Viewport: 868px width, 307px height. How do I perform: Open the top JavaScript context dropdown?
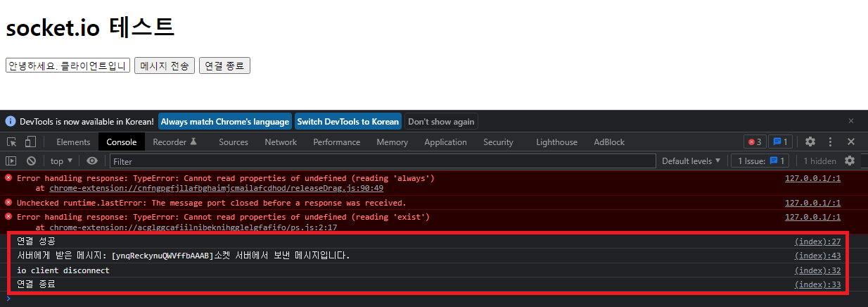62,161
